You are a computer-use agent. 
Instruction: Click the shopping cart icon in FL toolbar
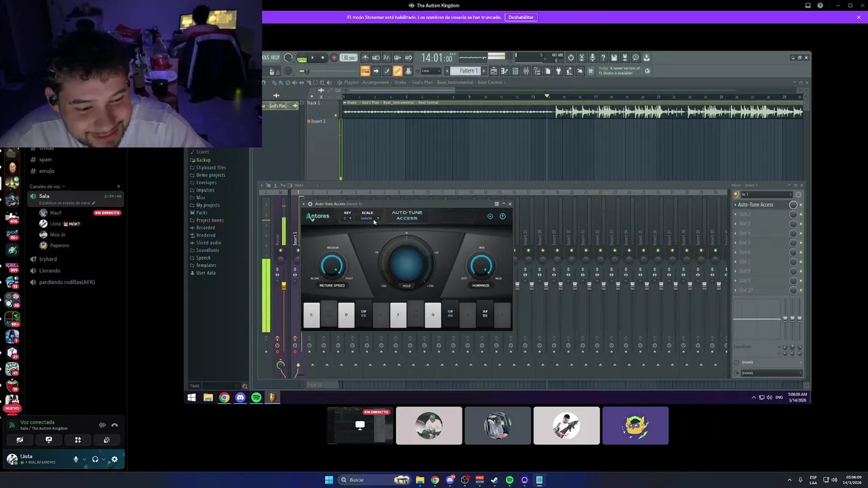tap(591, 70)
